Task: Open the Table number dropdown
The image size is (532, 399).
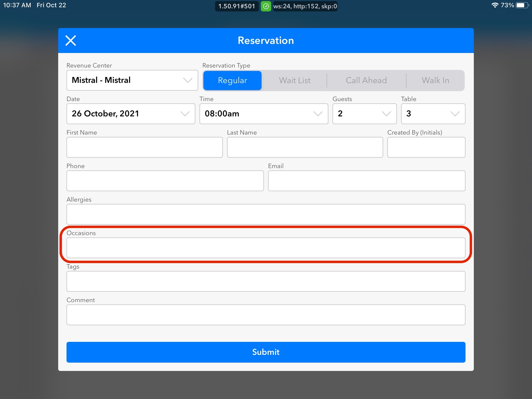Action: [433, 114]
